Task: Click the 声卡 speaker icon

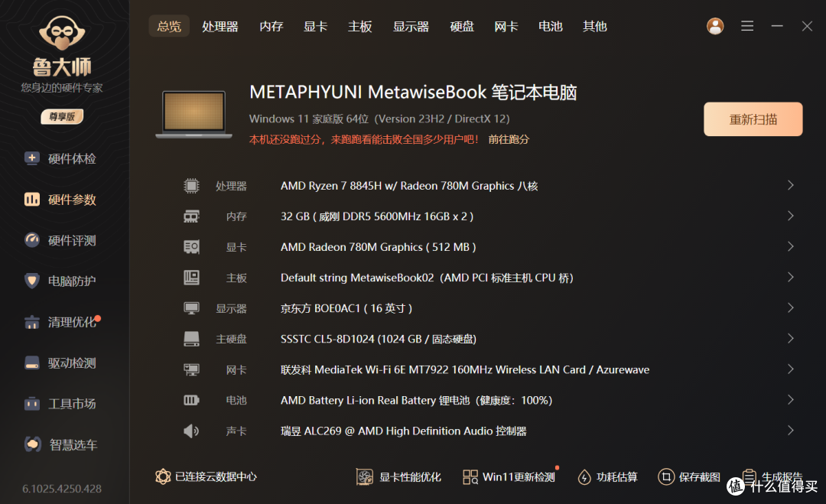Action: [x=191, y=431]
